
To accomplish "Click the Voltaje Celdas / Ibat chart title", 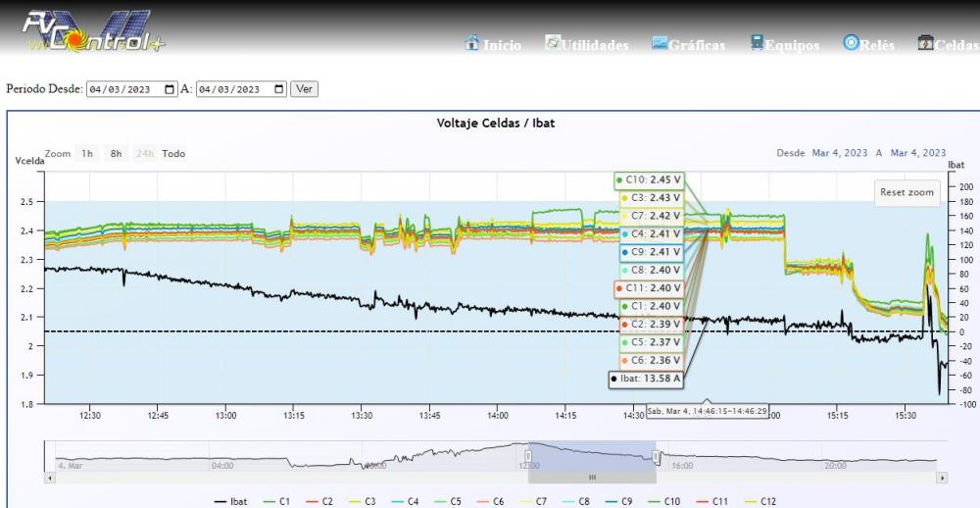I will [x=496, y=123].
